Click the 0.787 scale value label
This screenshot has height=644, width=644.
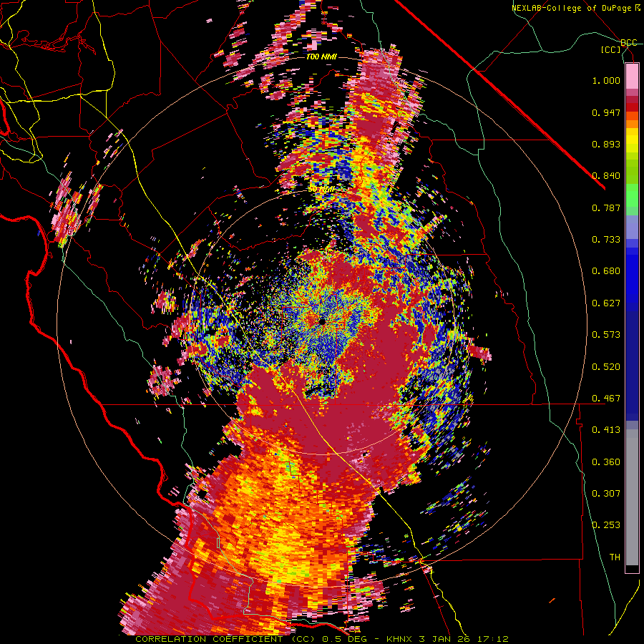[x=606, y=208]
